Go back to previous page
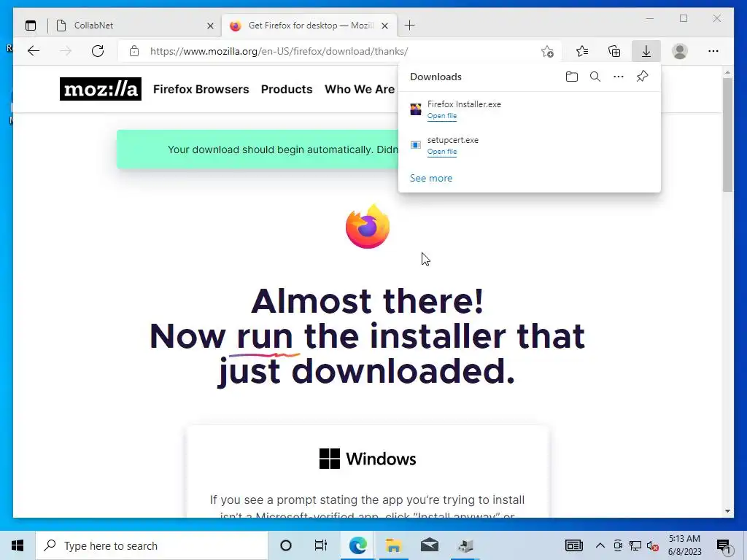 click(x=34, y=51)
